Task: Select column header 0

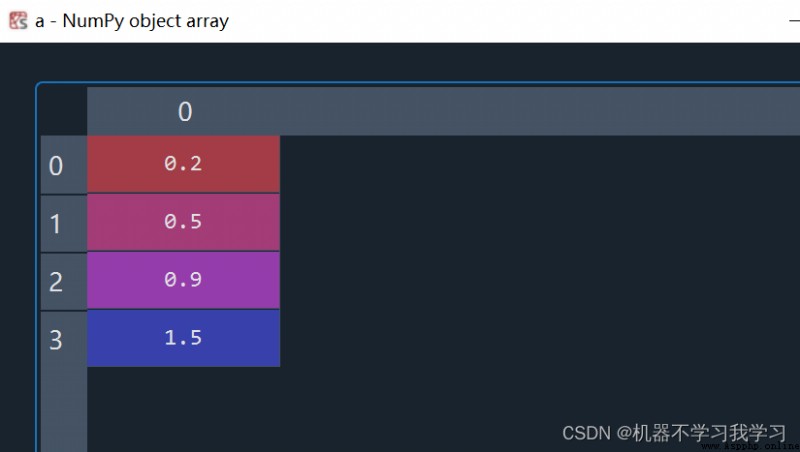Action: [x=184, y=111]
